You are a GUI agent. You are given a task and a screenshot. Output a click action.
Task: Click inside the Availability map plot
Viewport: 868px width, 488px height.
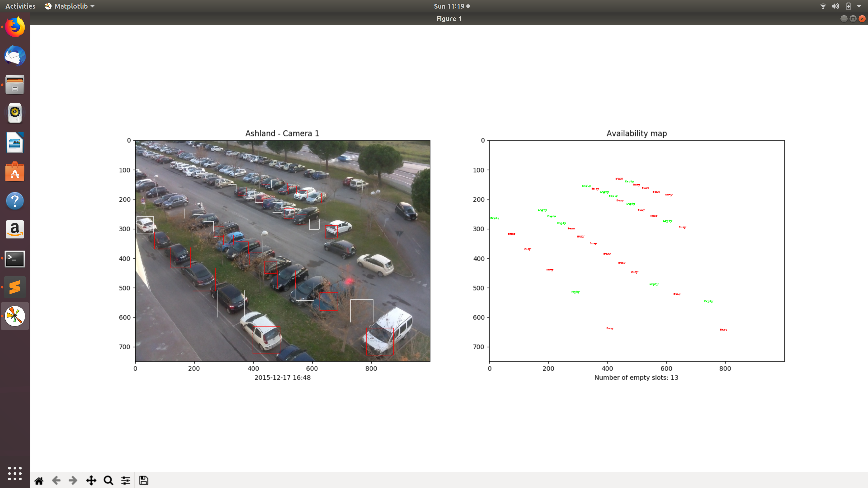point(637,251)
